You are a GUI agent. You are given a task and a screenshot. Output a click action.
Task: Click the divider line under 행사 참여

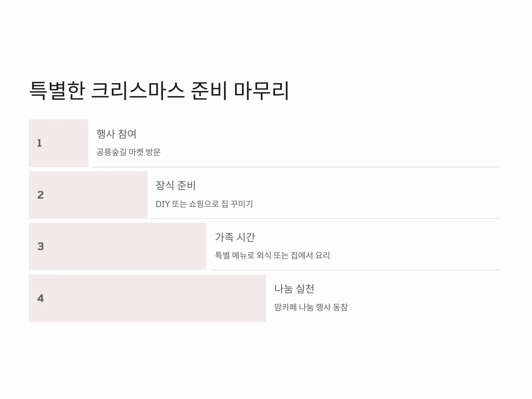click(295, 167)
